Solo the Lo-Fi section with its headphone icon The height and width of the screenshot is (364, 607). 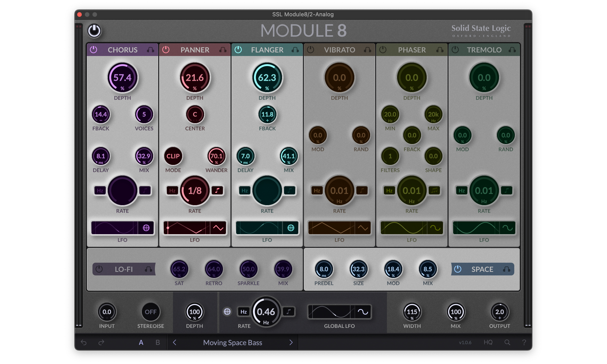tap(149, 269)
